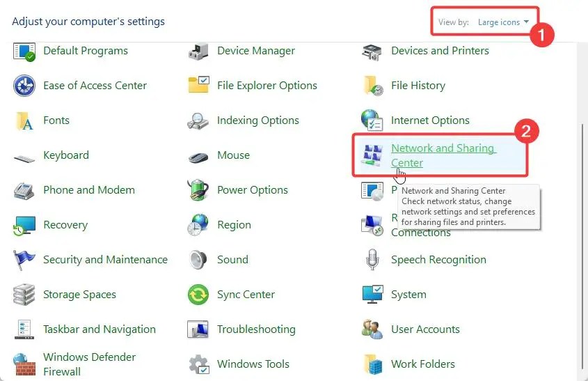Viewport: 588px width, 381px height.
Task: Click the User Accounts link
Action: (425, 329)
